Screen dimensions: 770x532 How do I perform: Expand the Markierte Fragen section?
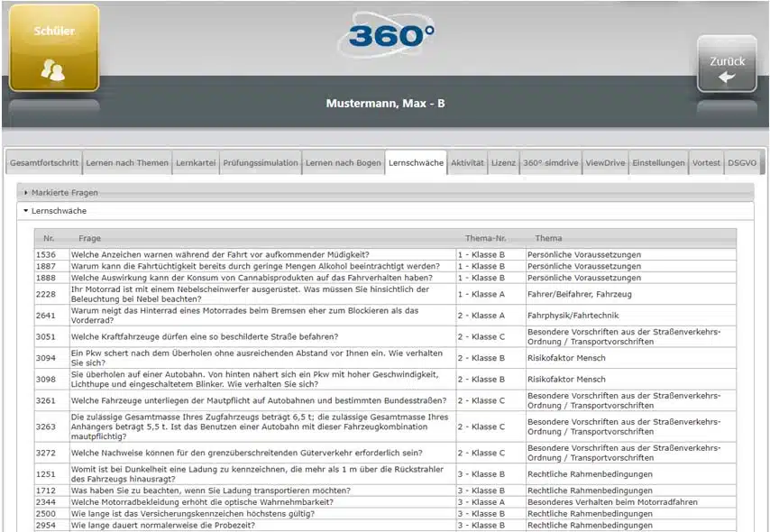(64, 192)
